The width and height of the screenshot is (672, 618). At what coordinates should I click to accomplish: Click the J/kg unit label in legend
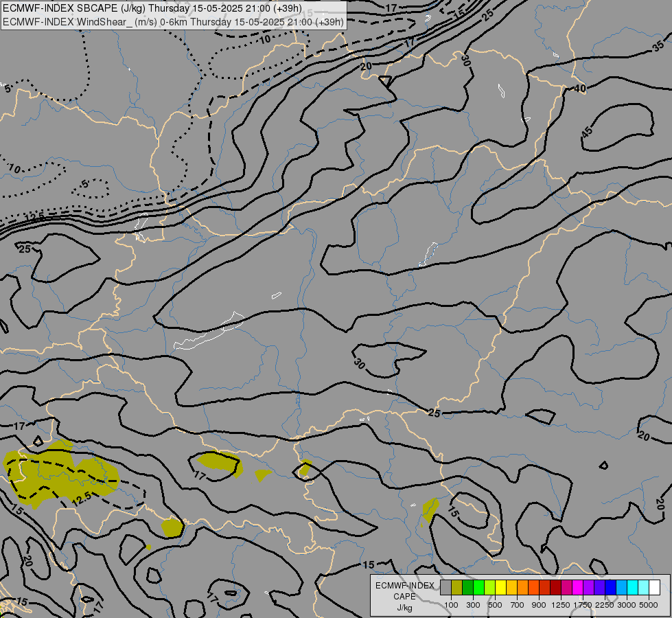[x=404, y=608]
